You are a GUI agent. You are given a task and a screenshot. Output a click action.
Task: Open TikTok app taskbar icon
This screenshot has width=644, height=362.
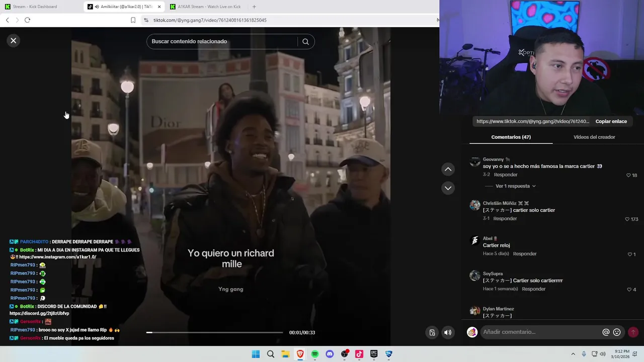click(359, 354)
